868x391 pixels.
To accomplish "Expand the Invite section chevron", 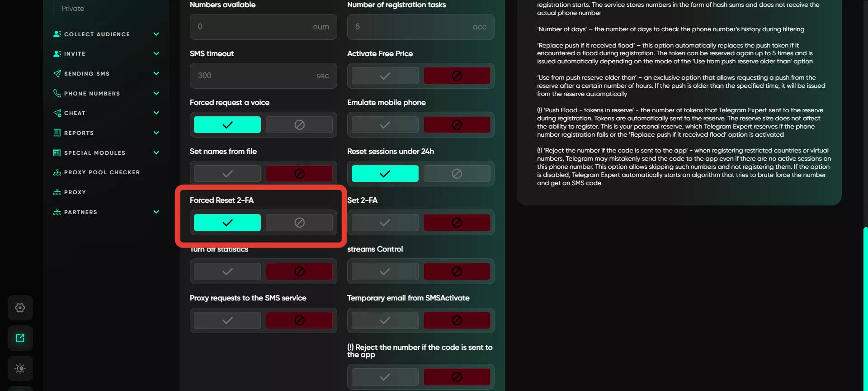I will click(x=156, y=53).
